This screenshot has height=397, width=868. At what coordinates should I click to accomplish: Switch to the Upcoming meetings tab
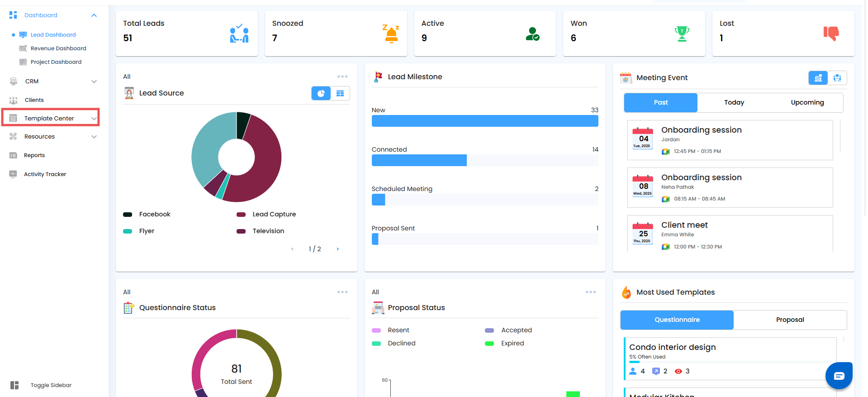click(807, 103)
